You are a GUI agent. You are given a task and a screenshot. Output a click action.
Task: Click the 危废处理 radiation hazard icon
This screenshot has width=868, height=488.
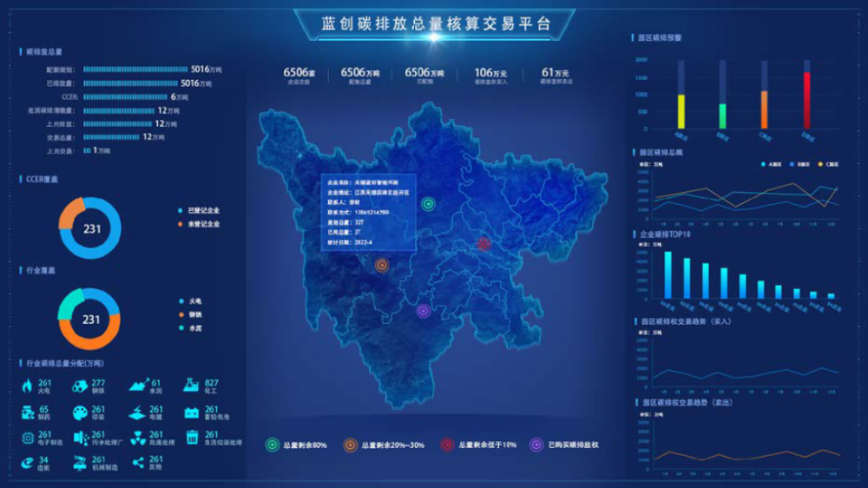(136, 438)
